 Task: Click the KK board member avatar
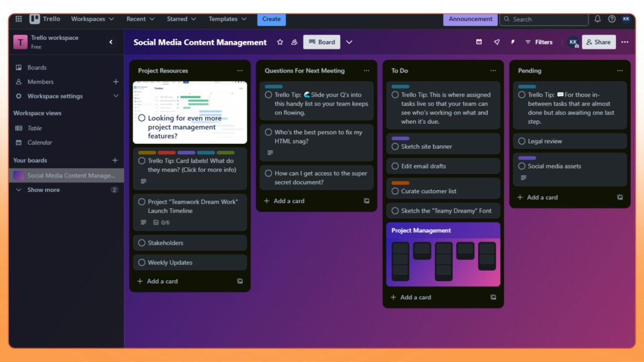click(573, 42)
